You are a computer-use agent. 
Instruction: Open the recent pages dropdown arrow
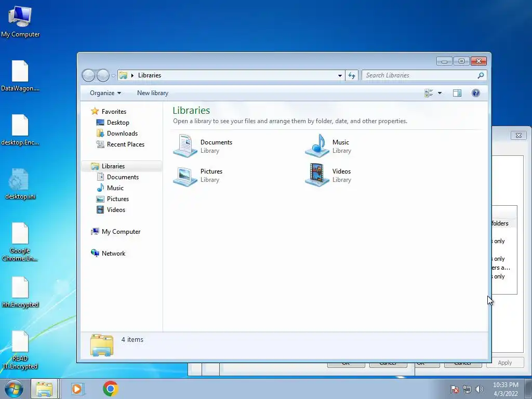pos(113,76)
